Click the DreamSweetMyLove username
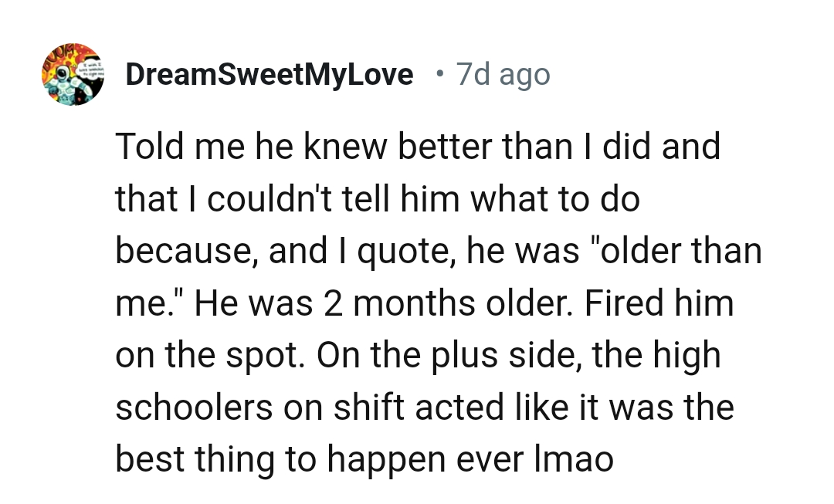This screenshot has height=504, width=834. [x=269, y=75]
